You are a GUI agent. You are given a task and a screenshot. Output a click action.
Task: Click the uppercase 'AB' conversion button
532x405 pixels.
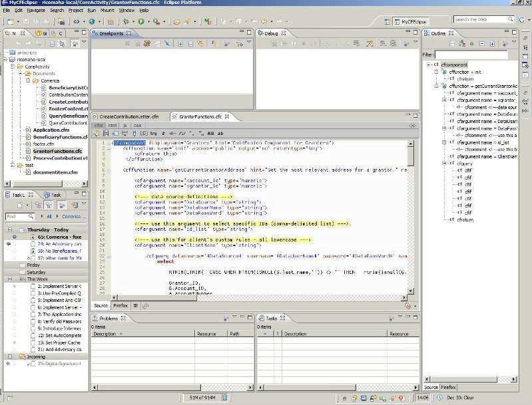tap(210, 134)
